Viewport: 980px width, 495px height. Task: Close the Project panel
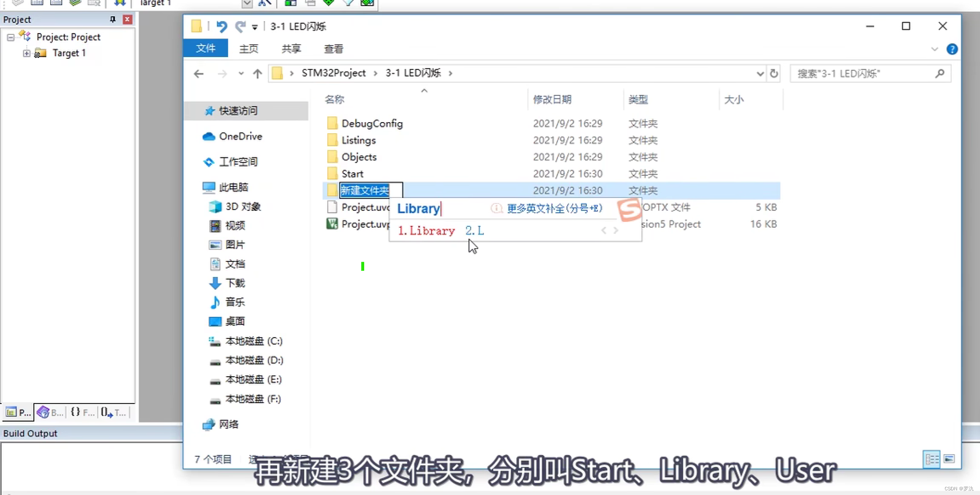[127, 20]
